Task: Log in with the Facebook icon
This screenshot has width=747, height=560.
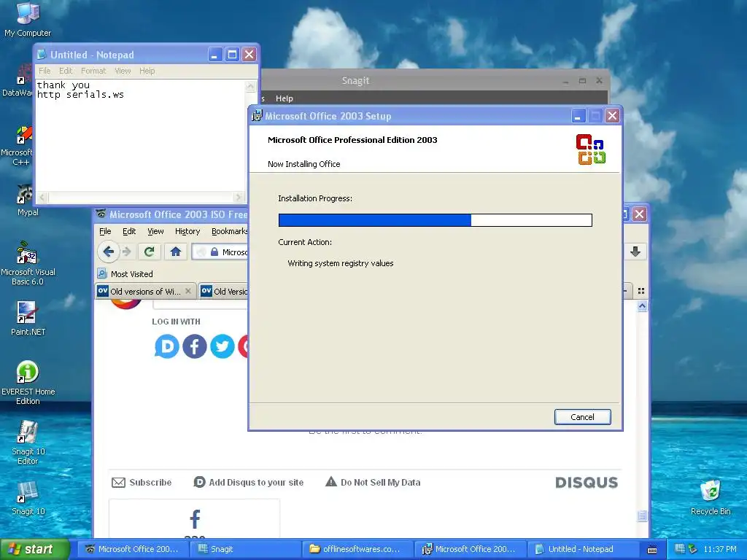Action: pyautogui.click(x=194, y=346)
